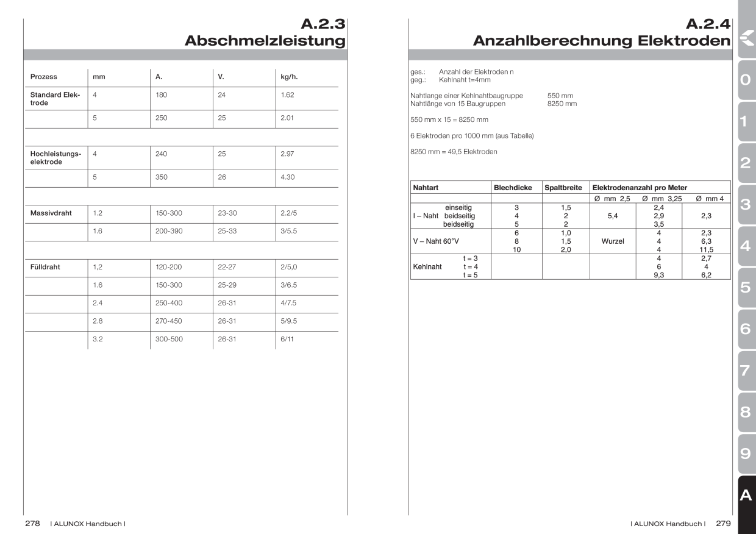Click current range 150-300 for Massivdraht

[169, 214]
